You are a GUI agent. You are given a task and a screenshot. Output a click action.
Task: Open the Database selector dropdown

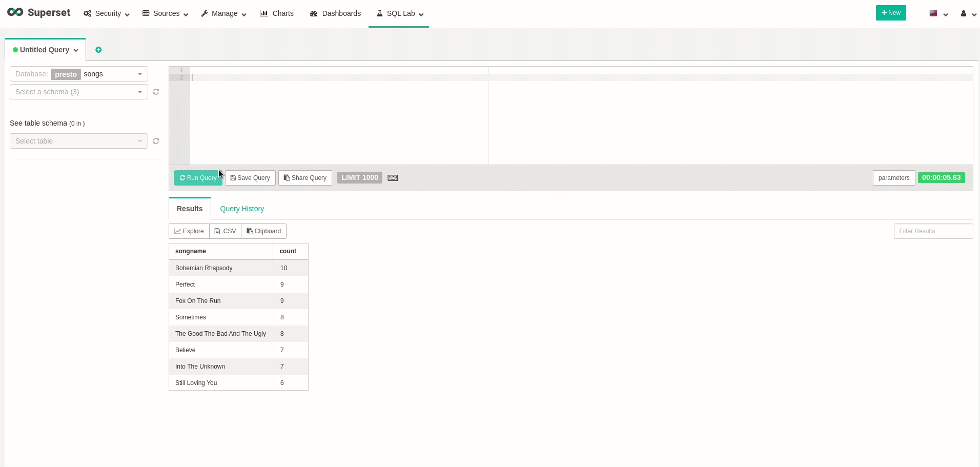(x=79, y=74)
